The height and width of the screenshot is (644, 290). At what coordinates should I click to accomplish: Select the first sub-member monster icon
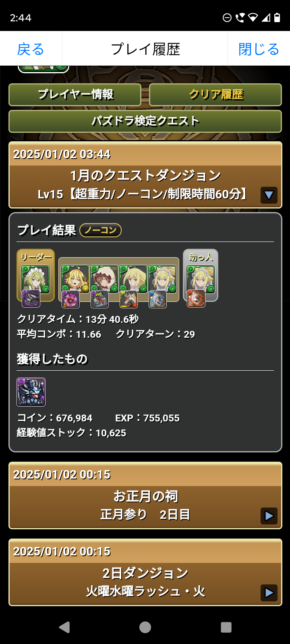pyautogui.click(x=75, y=279)
